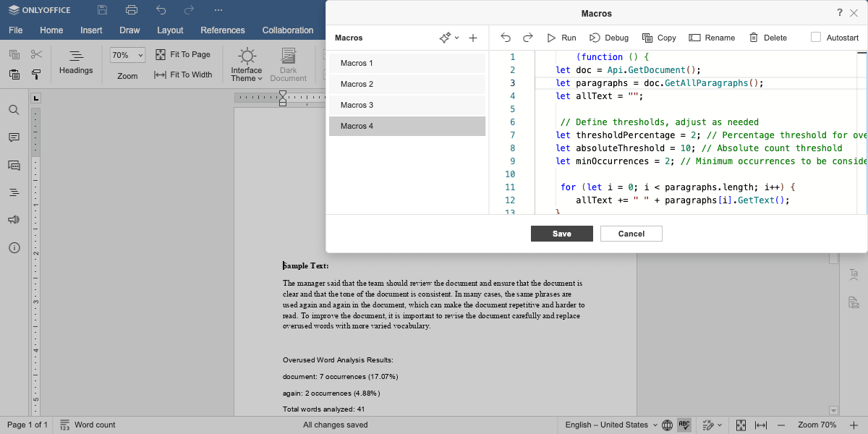Click the Feedback megaphone icon in sidebar
Image resolution: width=868 pixels, height=434 pixels.
click(14, 220)
